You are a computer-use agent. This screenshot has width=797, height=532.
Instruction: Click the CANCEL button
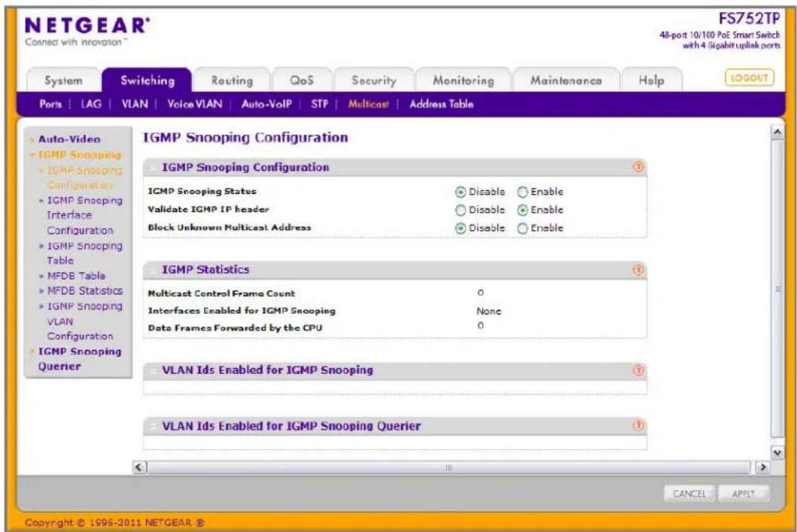(689, 494)
